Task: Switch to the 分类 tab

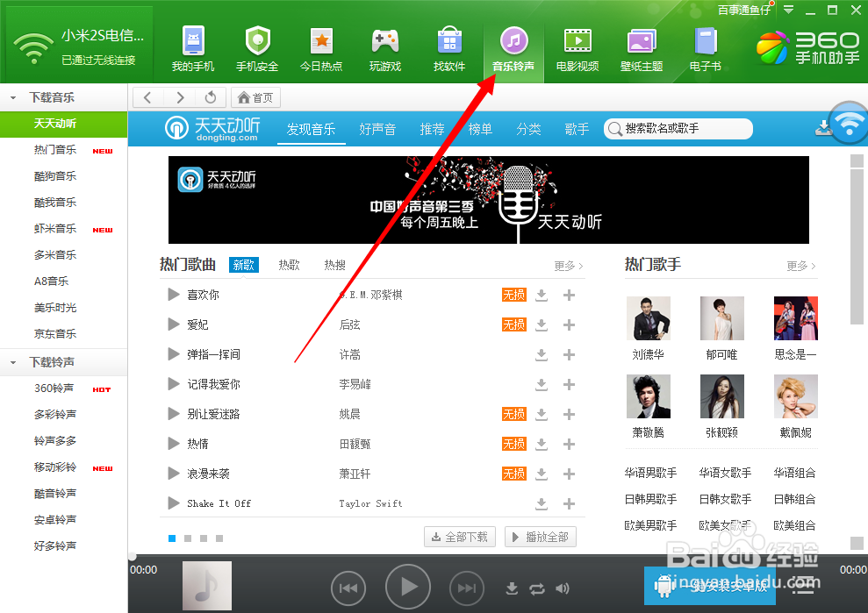Action: click(x=528, y=129)
